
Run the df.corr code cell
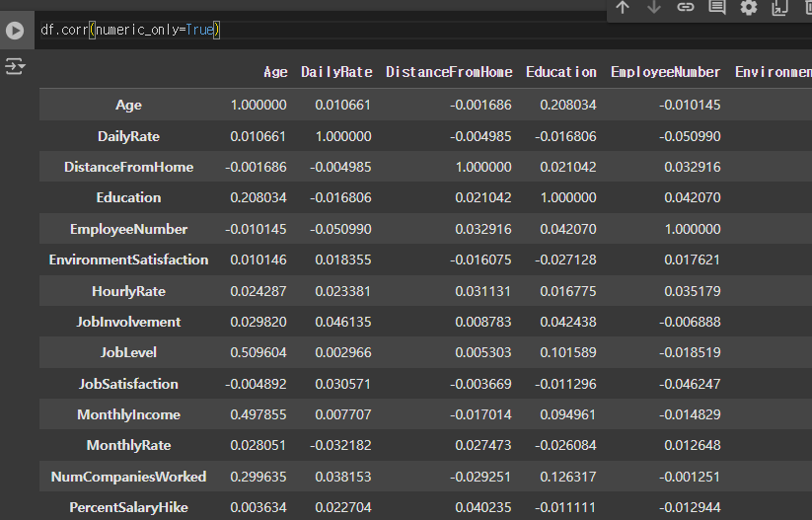(x=15, y=31)
